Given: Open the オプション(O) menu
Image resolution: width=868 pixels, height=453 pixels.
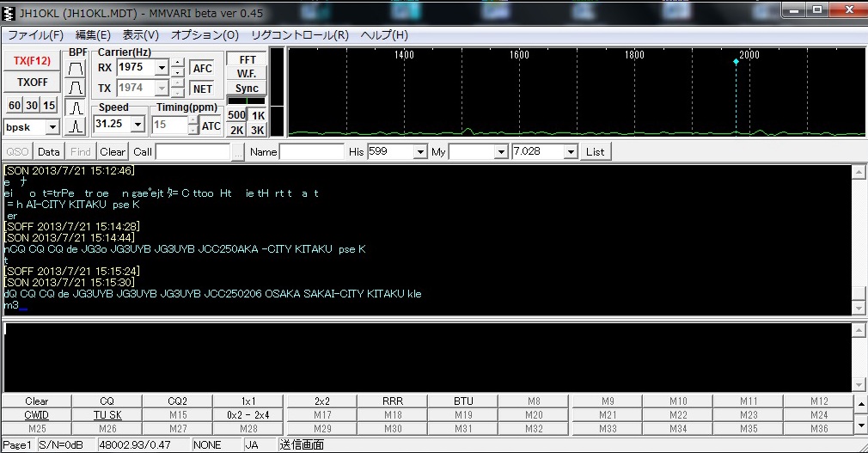Looking at the screenshot, I should click(x=205, y=35).
